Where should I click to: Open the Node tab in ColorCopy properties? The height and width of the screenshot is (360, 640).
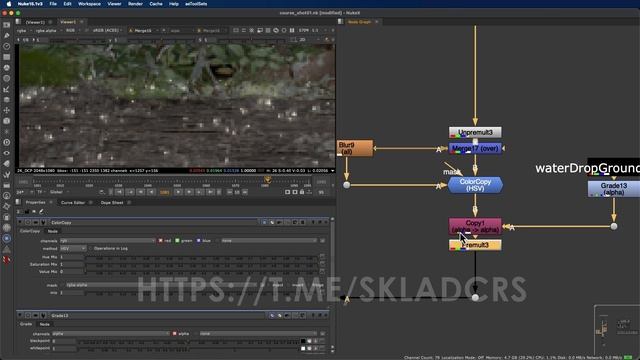pyautogui.click(x=53, y=231)
